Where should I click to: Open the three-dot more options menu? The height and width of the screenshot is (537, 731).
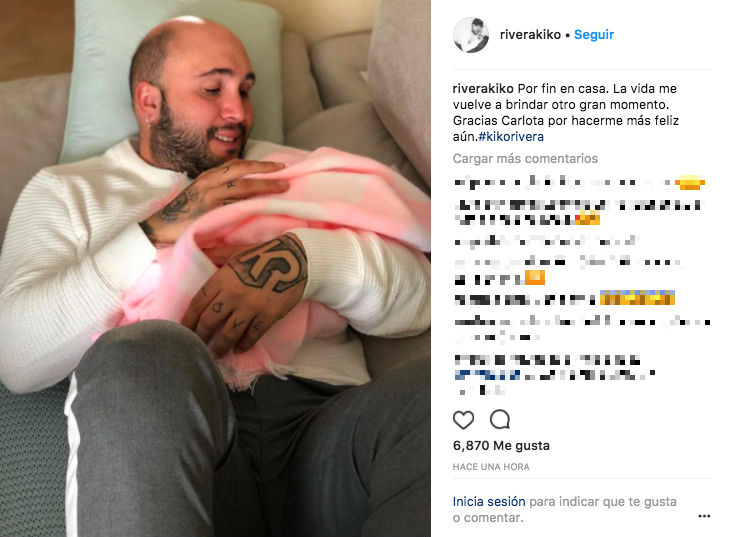point(704,516)
